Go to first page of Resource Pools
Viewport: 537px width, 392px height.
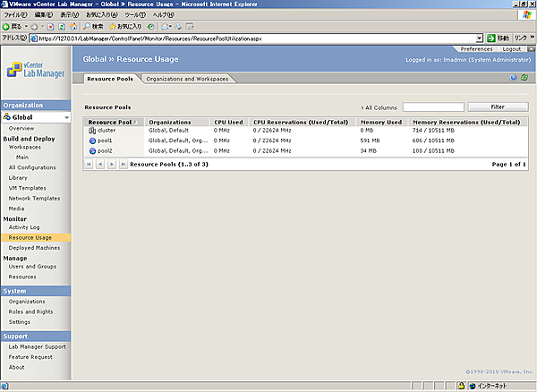(x=89, y=165)
